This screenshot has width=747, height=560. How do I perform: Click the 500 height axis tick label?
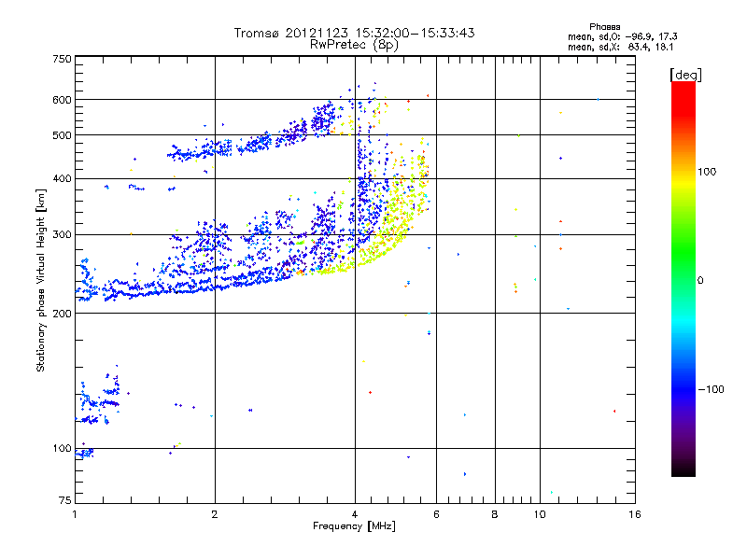click(x=63, y=135)
